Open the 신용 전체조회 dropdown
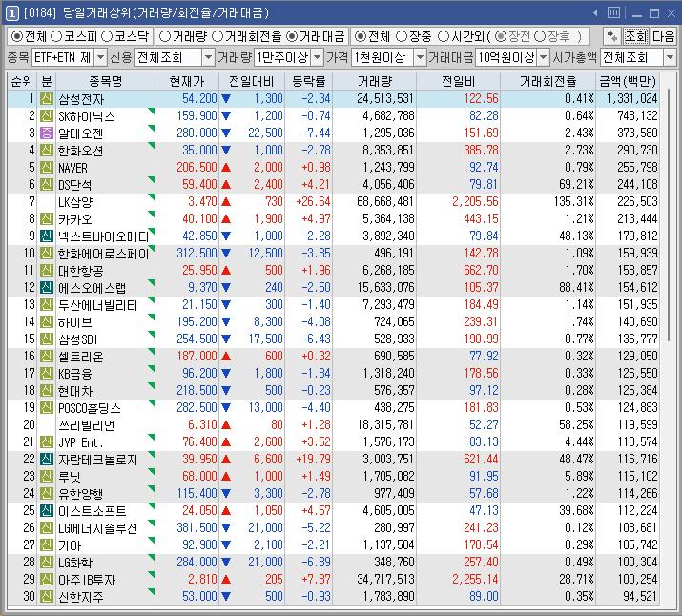 click(x=208, y=57)
